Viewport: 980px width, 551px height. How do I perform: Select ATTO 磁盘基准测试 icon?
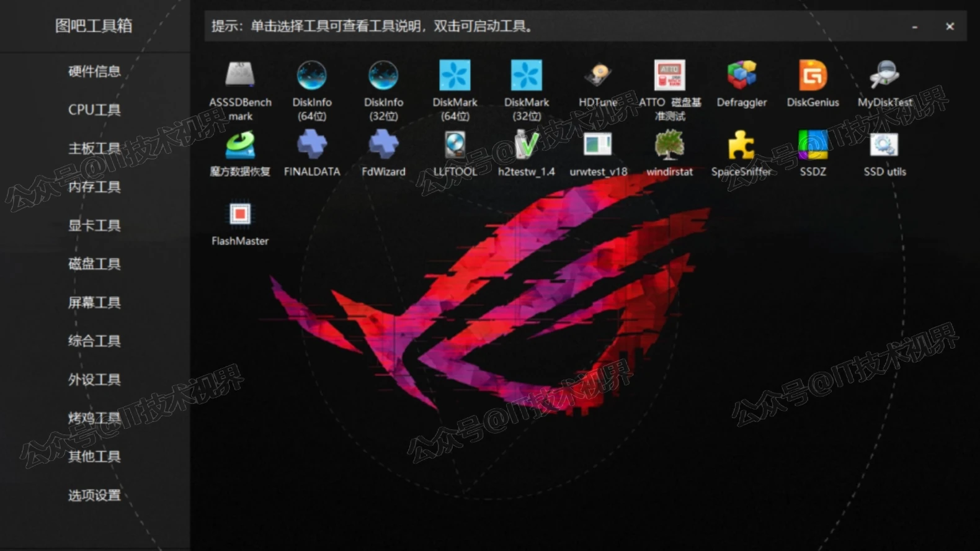670,75
